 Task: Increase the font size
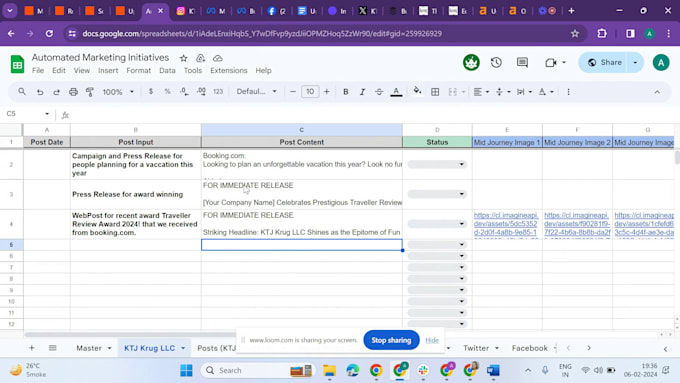327,92
